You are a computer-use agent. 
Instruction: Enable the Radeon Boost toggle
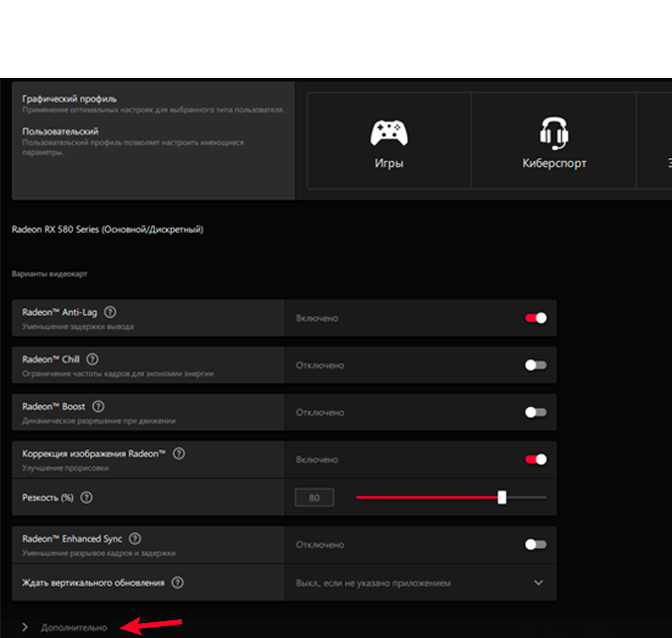(536, 413)
